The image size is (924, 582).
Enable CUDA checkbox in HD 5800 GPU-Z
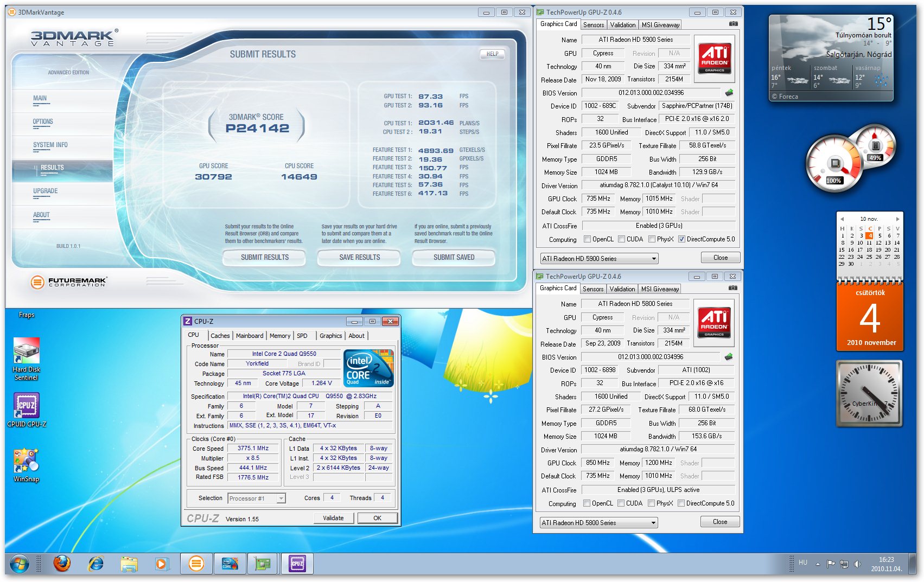pos(621,503)
